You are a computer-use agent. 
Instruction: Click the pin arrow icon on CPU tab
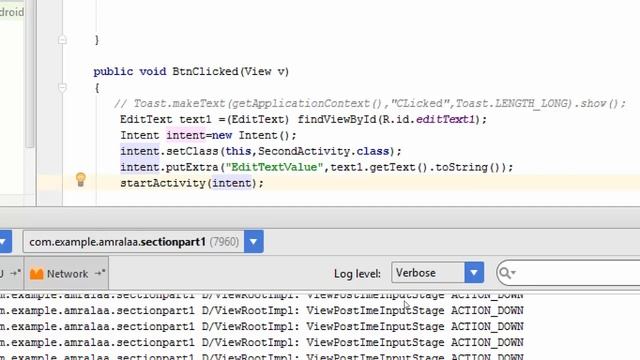[16, 273]
